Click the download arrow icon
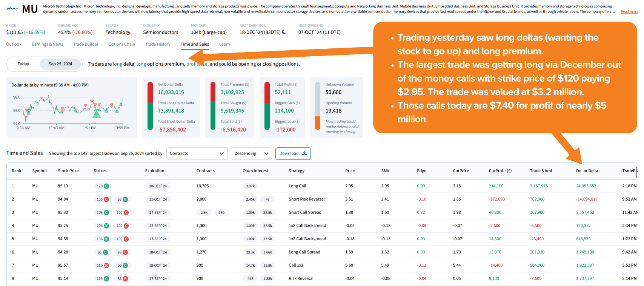The width and height of the screenshot is (644, 286). click(x=304, y=153)
